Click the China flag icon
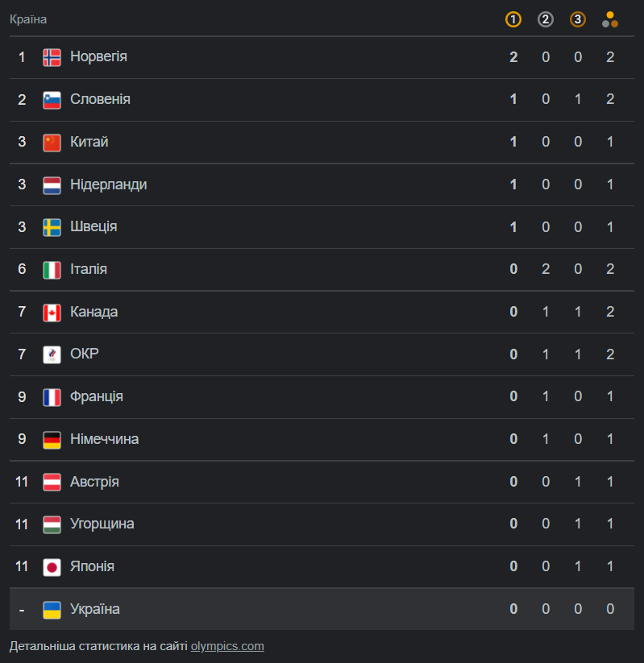The image size is (644, 663). pyautogui.click(x=52, y=143)
